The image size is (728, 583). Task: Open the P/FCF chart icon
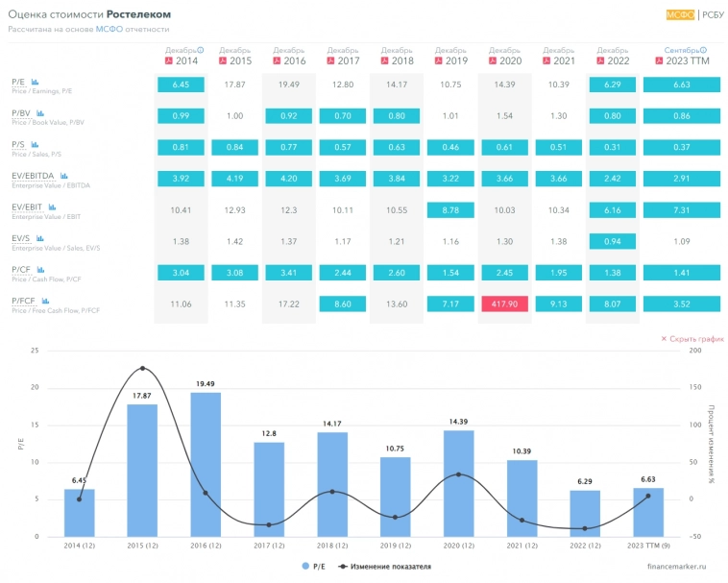pyautogui.click(x=40, y=300)
